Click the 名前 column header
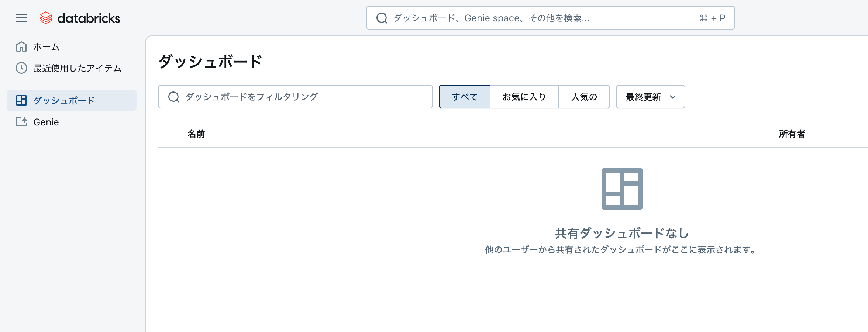 (x=196, y=134)
